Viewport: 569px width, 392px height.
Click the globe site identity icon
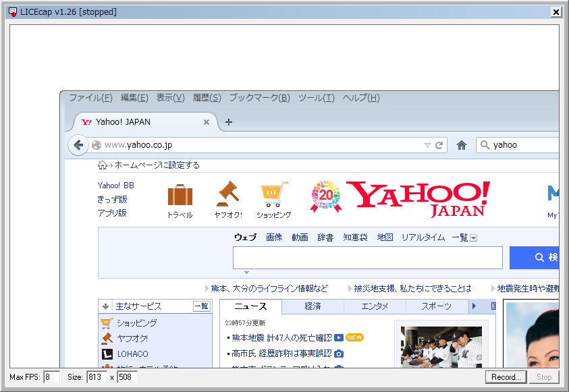(96, 145)
